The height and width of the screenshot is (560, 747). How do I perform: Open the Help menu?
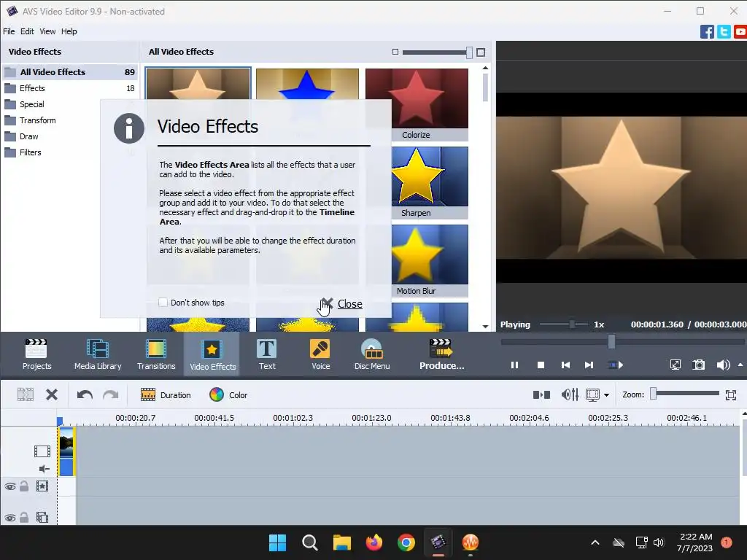coord(69,31)
